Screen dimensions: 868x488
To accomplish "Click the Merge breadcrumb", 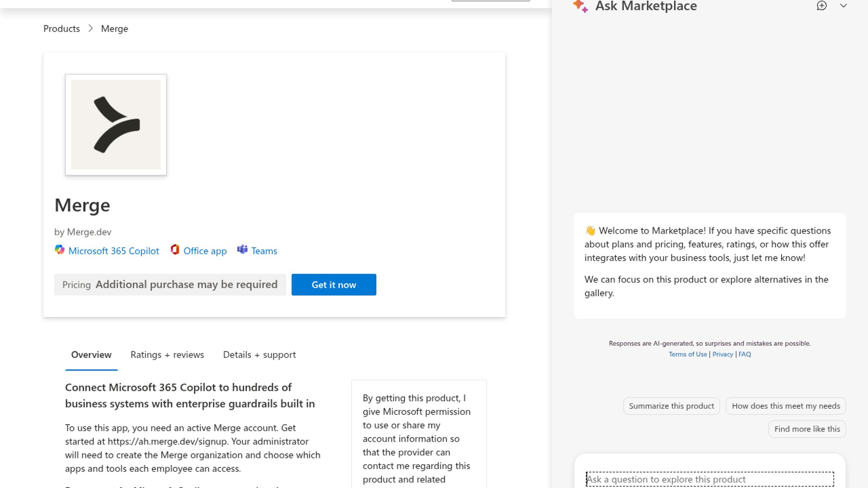I will click(114, 28).
